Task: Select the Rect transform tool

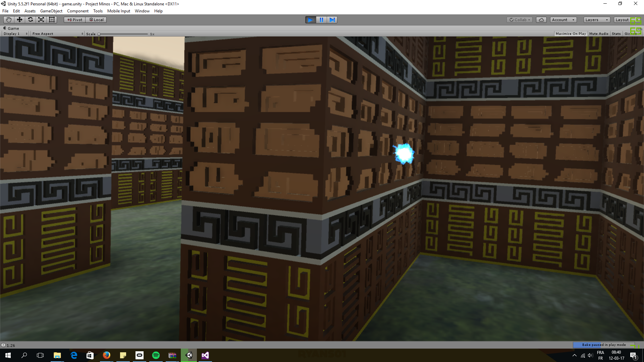Action: point(52,20)
